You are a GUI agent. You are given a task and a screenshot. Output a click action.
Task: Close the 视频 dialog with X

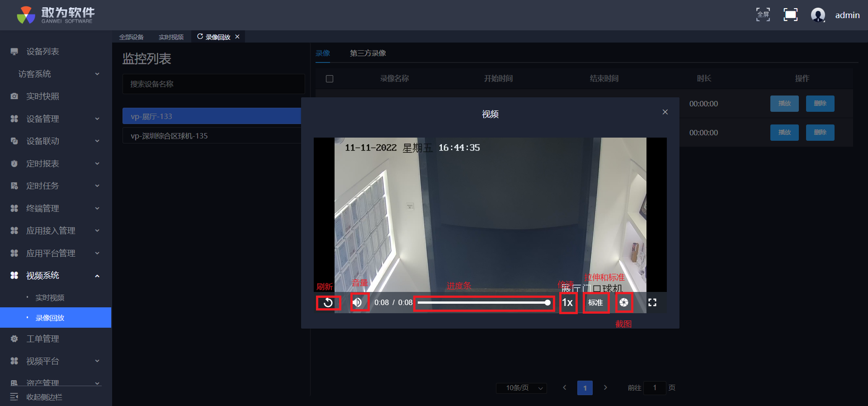point(665,112)
